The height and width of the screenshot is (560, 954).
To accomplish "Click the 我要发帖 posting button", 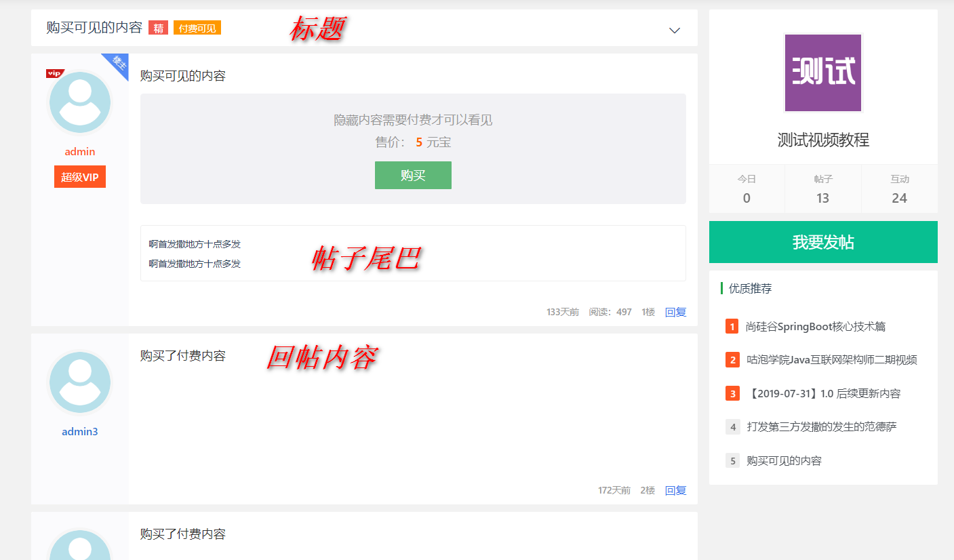I will tap(822, 242).
